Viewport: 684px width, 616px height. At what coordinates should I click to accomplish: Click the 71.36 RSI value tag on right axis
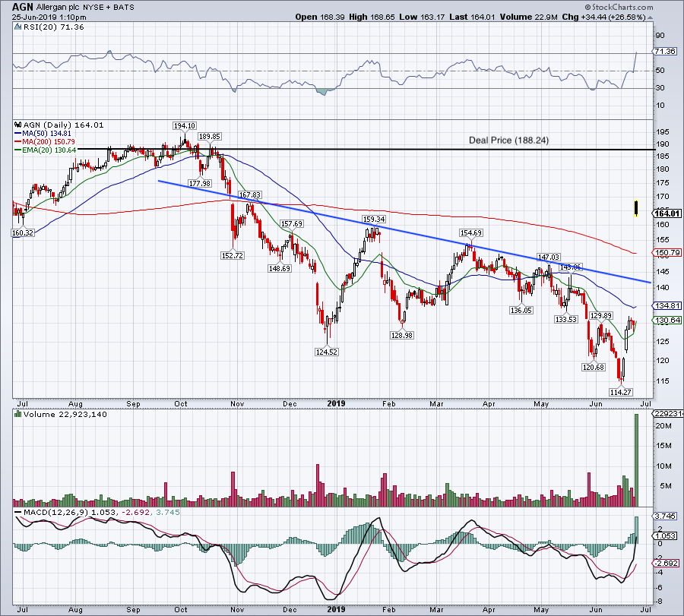click(x=665, y=52)
